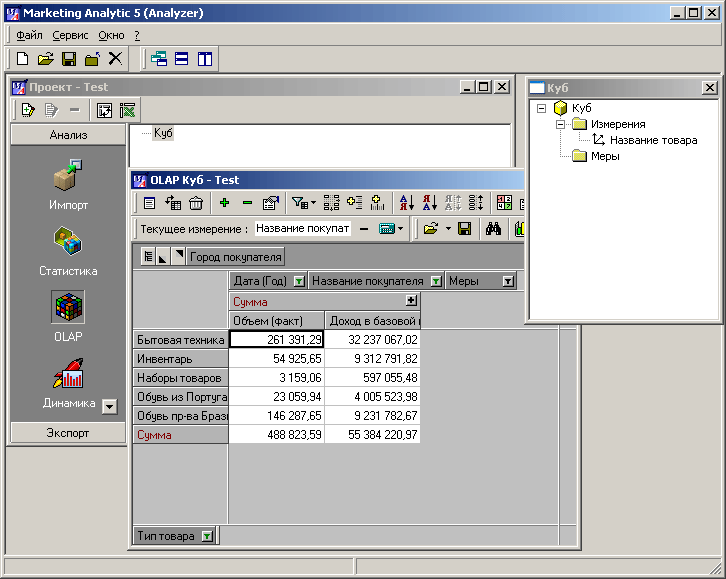Open the Дата (Год) filter dropdown
The height and width of the screenshot is (579, 726).
[299, 281]
